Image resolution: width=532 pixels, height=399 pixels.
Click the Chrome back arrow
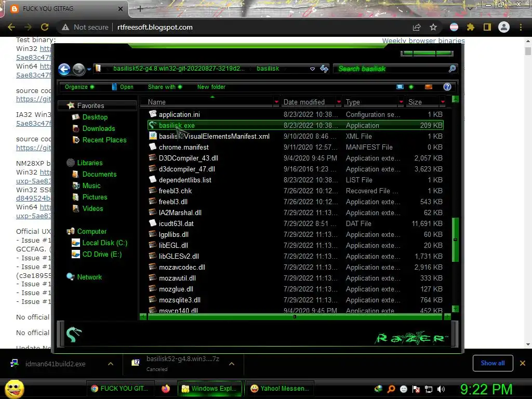coord(11,27)
